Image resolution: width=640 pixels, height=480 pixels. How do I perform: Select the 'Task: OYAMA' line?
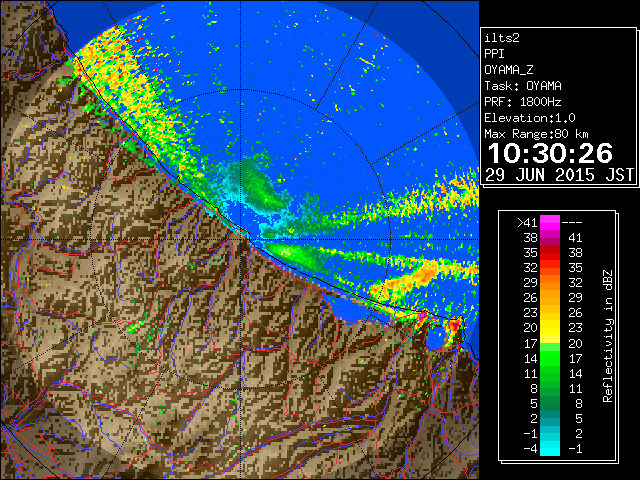(523, 86)
